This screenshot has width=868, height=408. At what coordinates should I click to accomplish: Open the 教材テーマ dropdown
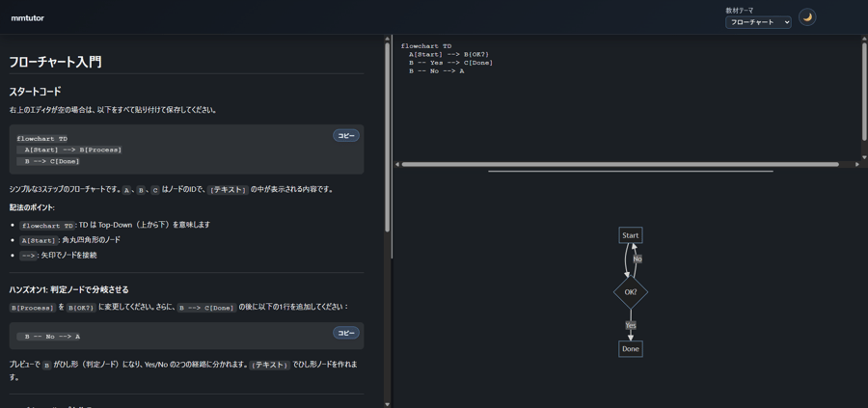point(758,22)
